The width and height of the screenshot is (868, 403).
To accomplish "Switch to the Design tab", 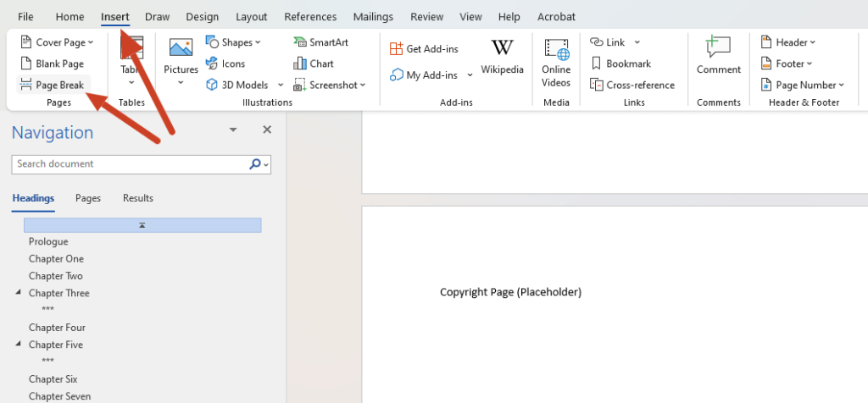I will [x=202, y=17].
